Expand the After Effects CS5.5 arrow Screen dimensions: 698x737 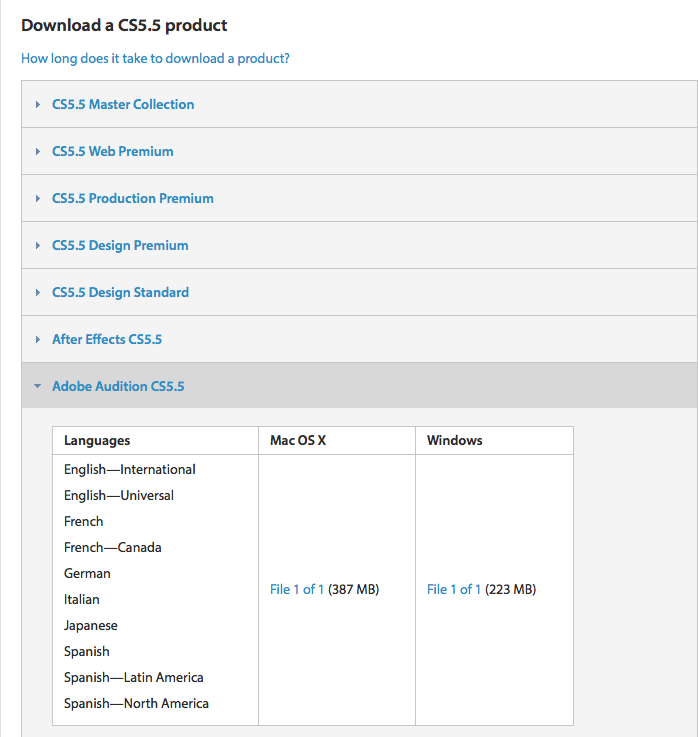coord(38,340)
